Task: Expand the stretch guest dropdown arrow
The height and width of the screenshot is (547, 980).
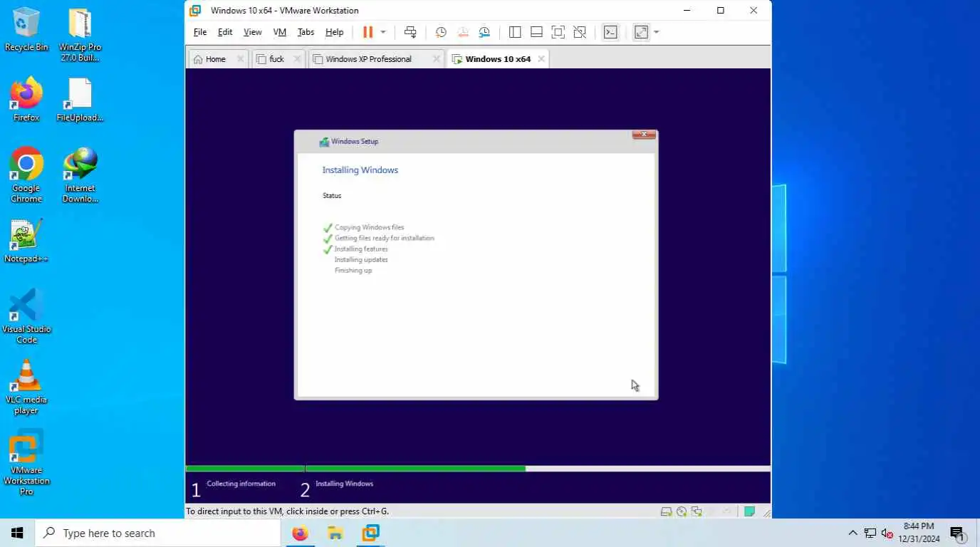Action: pos(657,32)
